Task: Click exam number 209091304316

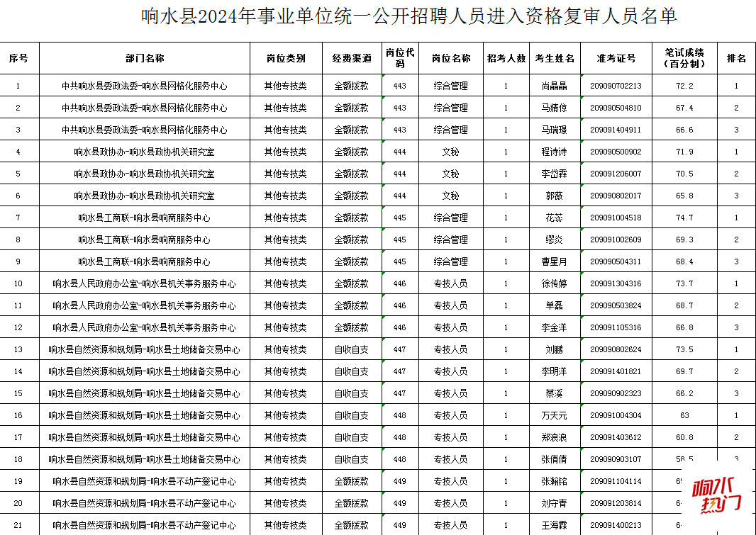Action: tap(616, 283)
